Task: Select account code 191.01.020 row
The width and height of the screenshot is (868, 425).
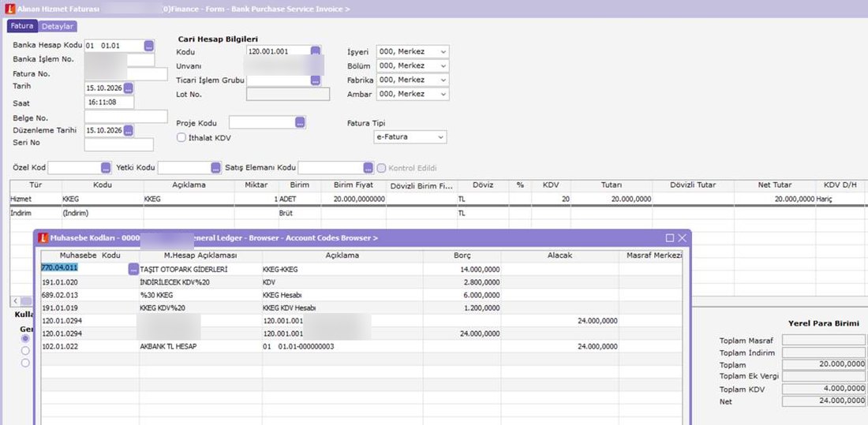Action: (361, 282)
